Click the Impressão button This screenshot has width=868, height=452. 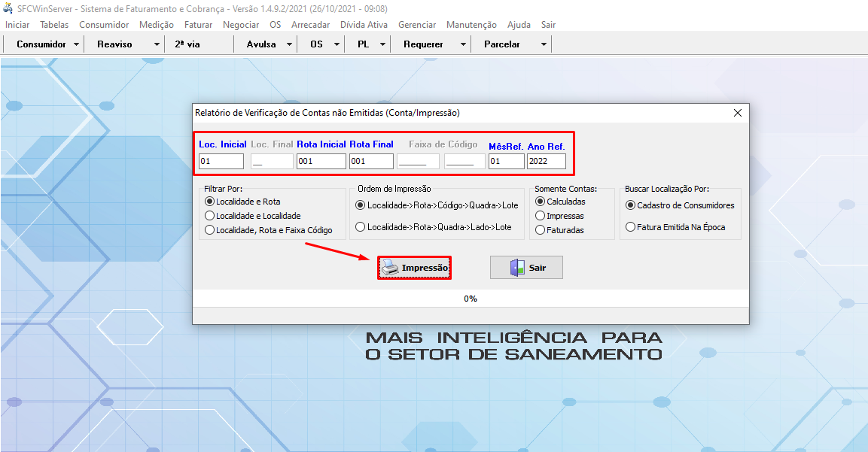(x=414, y=267)
